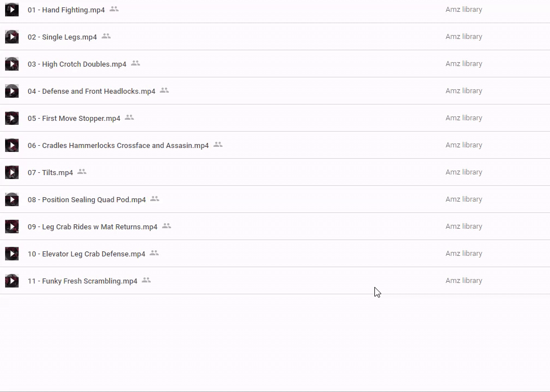The height and width of the screenshot is (392, 550).
Task: Open 06 - Cradles Hammerlocks Crossface and Assasin.mp4
Action: pos(118,145)
